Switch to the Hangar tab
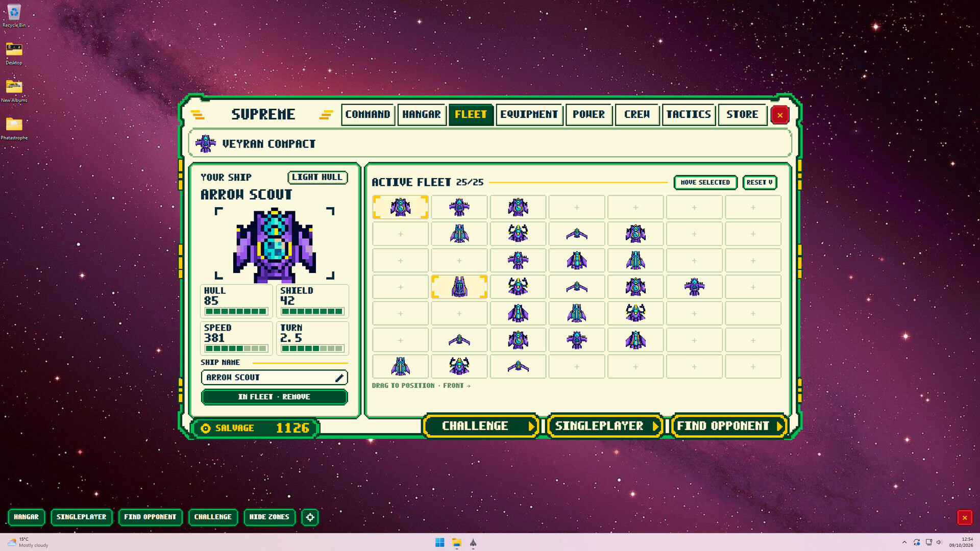 pos(421,114)
